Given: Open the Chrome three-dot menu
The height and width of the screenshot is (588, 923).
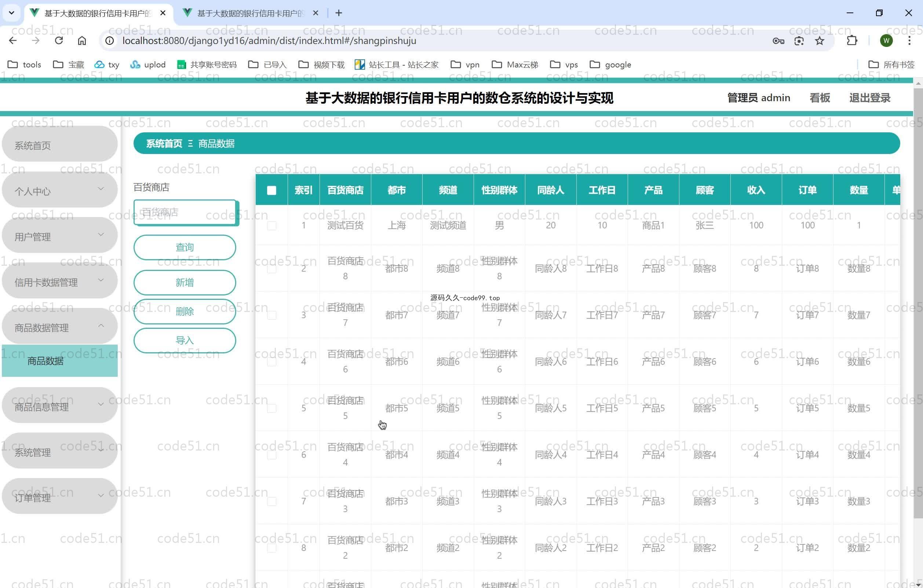Looking at the screenshot, I should tap(909, 41).
